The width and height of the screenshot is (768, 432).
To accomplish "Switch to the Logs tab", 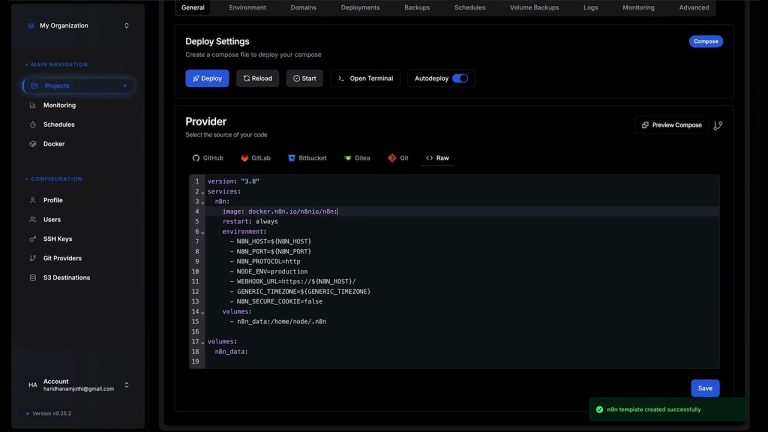I will tap(591, 7).
